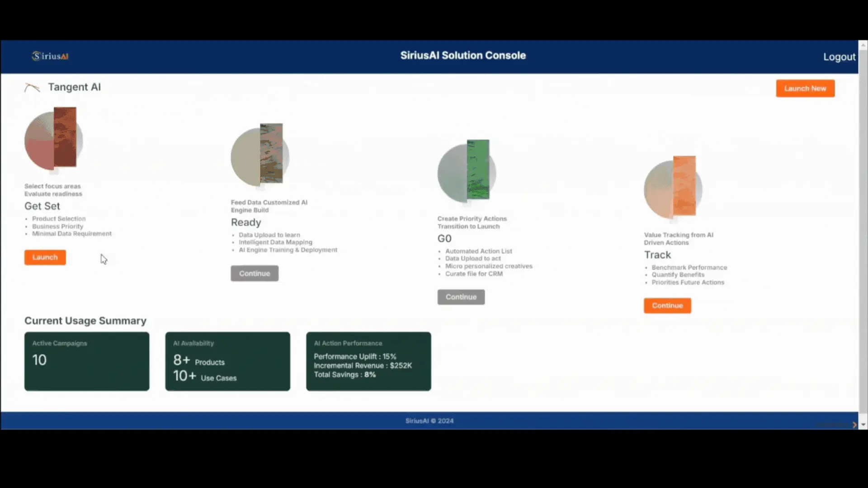The width and height of the screenshot is (868, 488).
Task: Click the 'SiriusAI Solution Console' title
Action: [463, 56]
